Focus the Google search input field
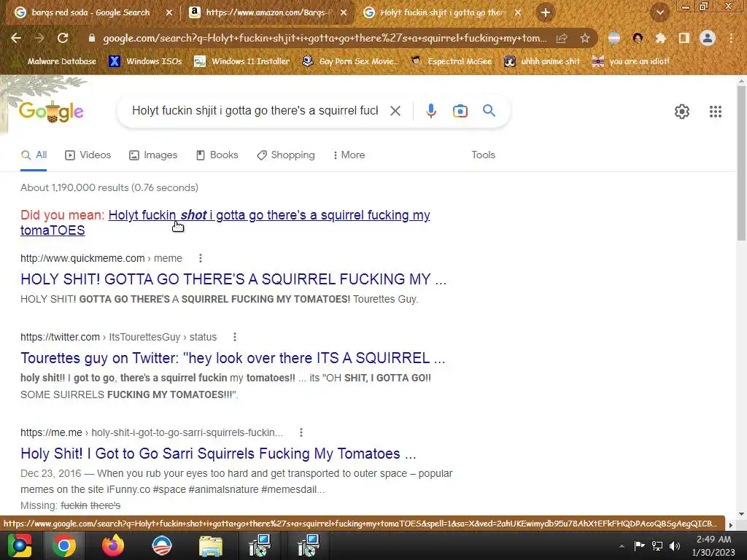The width and height of the screenshot is (747, 560). click(255, 111)
